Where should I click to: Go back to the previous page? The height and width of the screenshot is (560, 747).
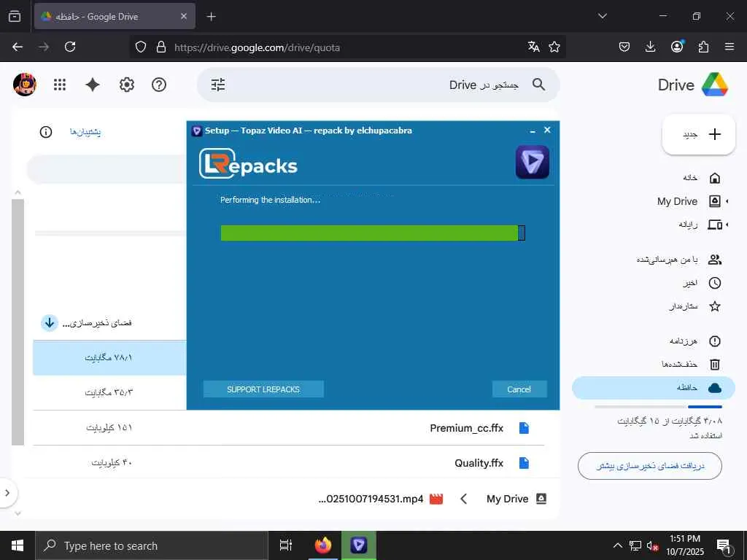pos(18,47)
